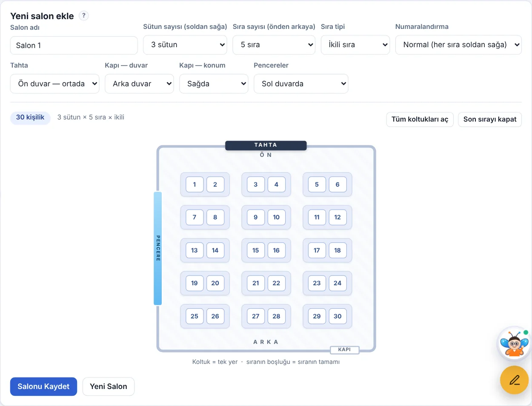Expand the Tahta position dropdown
The height and width of the screenshot is (406, 532).
54,84
